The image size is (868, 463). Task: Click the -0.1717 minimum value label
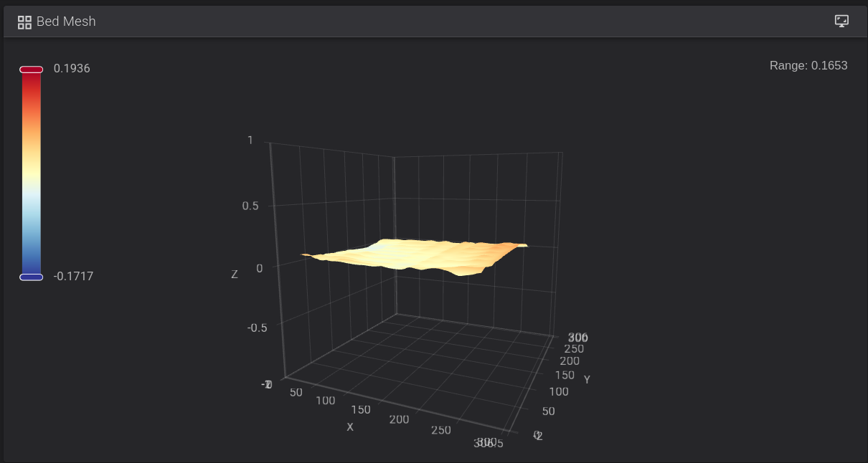click(73, 276)
